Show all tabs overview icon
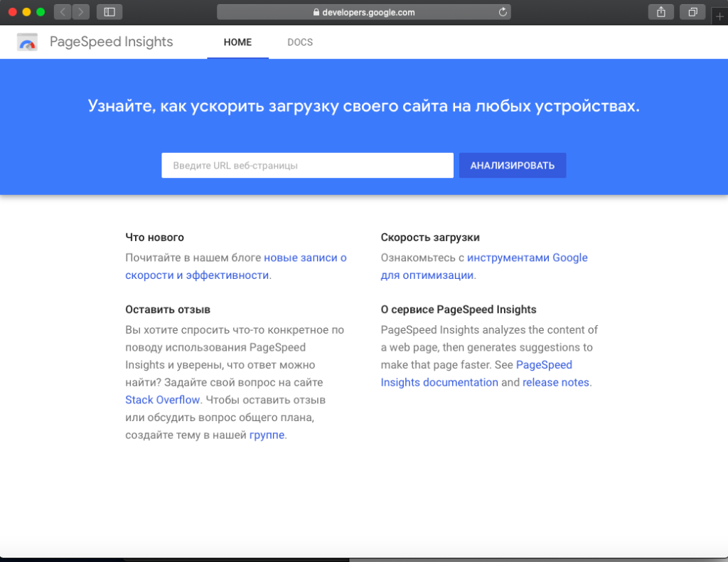The width and height of the screenshot is (728, 562). (x=692, y=12)
